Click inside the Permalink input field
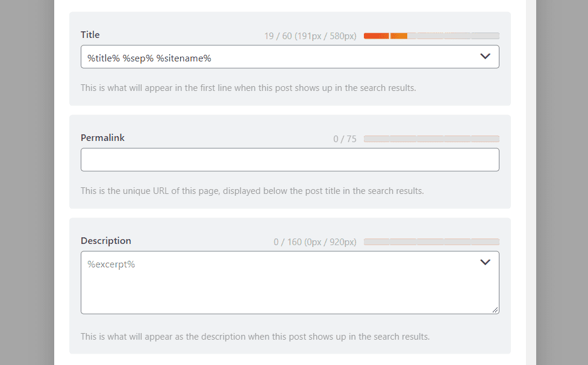The height and width of the screenshot is (365, 588). 289,159
